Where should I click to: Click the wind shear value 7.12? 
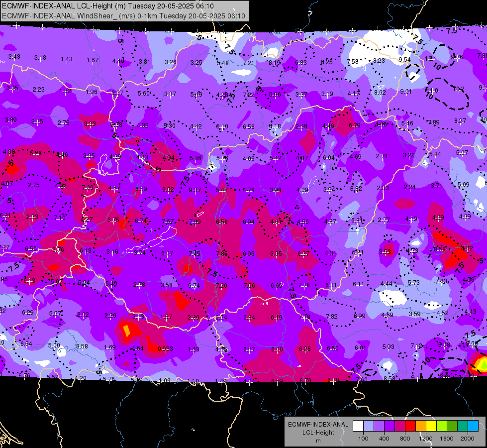pyautogui.click(x=416, y=346)
